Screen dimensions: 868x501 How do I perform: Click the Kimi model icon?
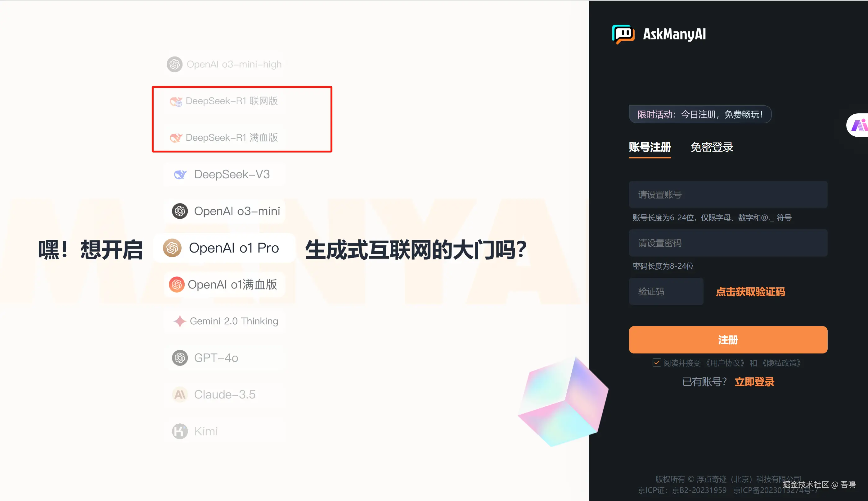coord(180,431)
